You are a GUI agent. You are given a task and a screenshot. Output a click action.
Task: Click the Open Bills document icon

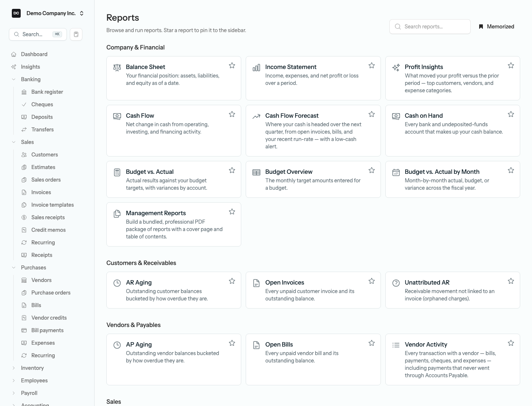(x=256, y=345)
